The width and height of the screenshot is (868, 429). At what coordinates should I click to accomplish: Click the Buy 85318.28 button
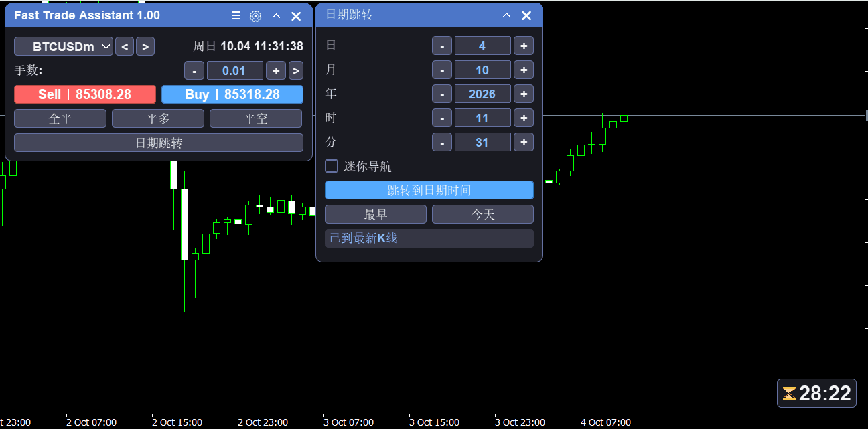coord(232,94)
